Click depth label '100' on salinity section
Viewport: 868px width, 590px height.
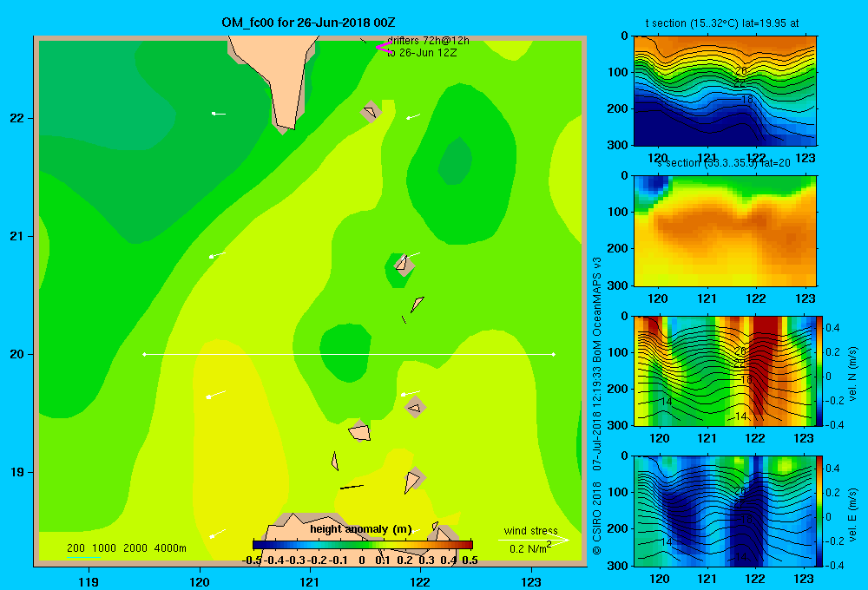[619, 212]
